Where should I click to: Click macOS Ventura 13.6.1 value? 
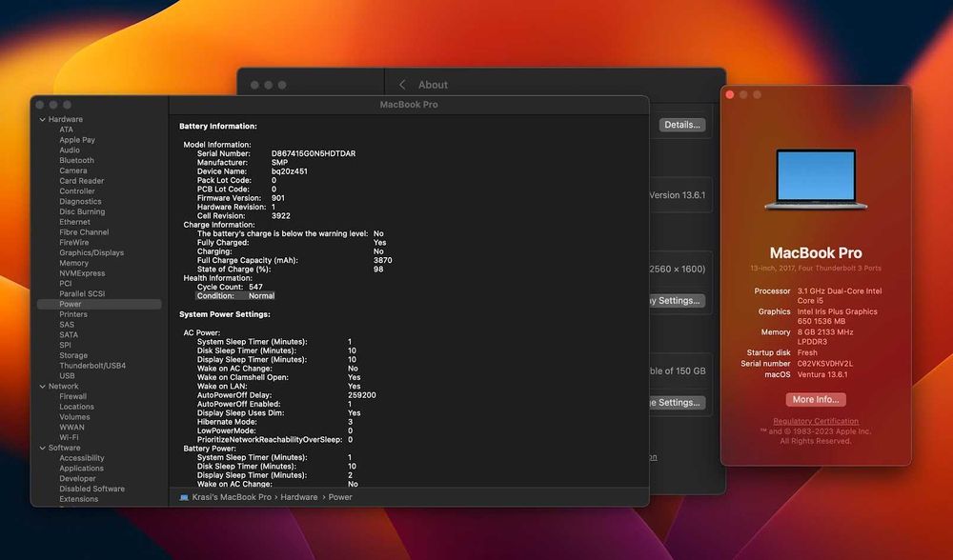tap(822, 374)
